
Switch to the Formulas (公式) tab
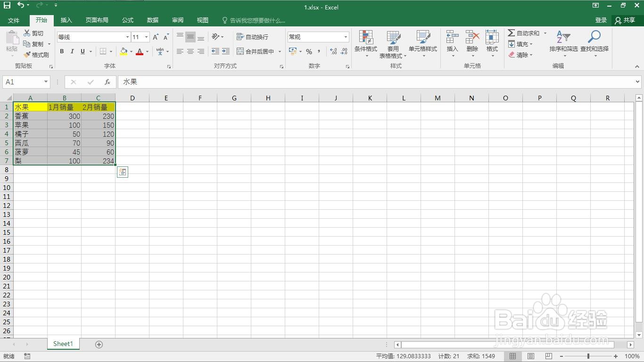point(128,20)
